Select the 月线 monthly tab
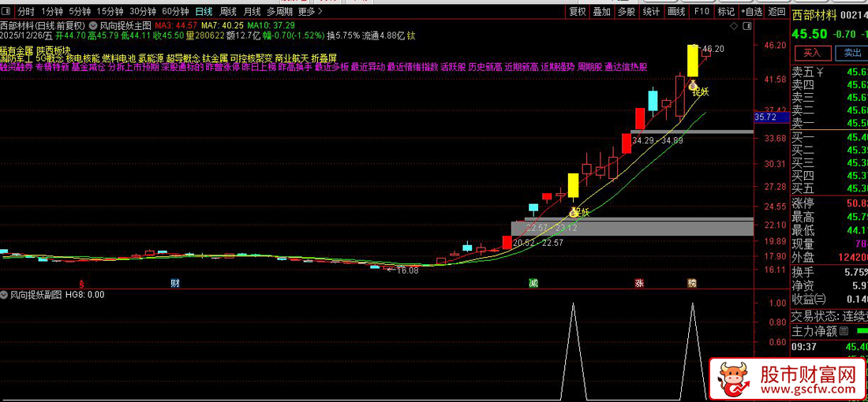 252,11
